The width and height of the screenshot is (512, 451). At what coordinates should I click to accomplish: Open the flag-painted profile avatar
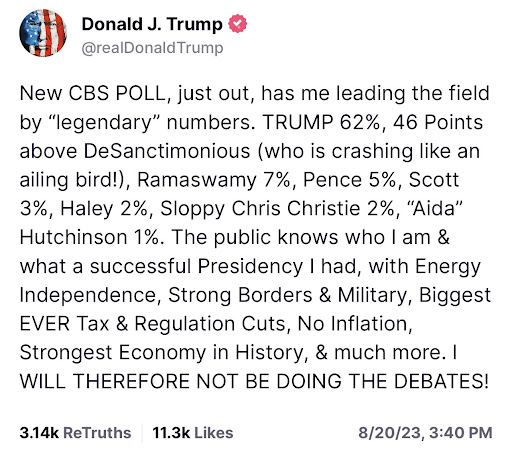[x=43, y=33]
